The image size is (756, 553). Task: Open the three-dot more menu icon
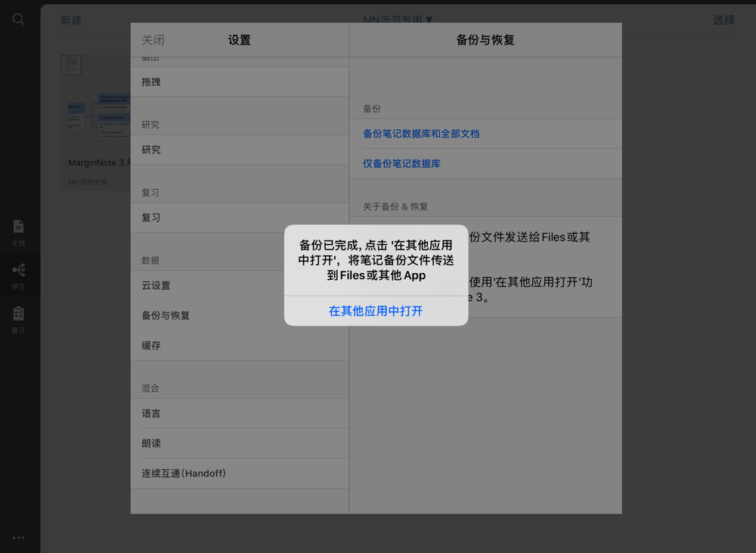[x=18, y=538]
